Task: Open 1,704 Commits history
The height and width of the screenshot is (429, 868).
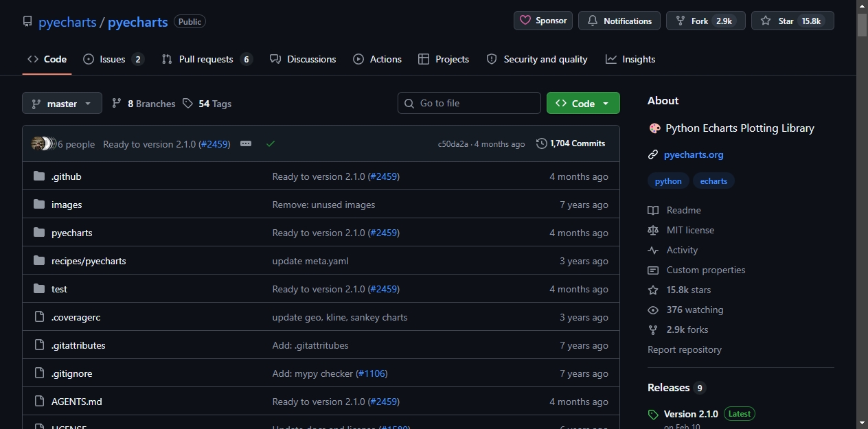Action: (571, 143)
